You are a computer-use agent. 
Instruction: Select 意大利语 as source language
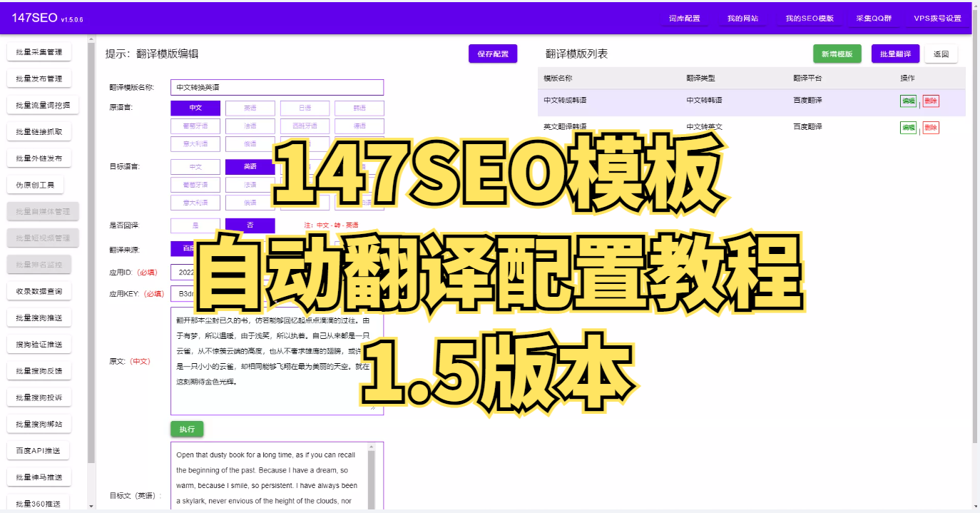195,143
